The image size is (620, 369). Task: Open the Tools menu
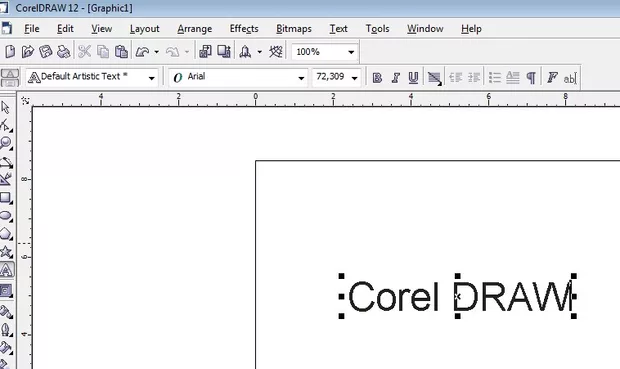pyautogui.click(x=377, y=29)
